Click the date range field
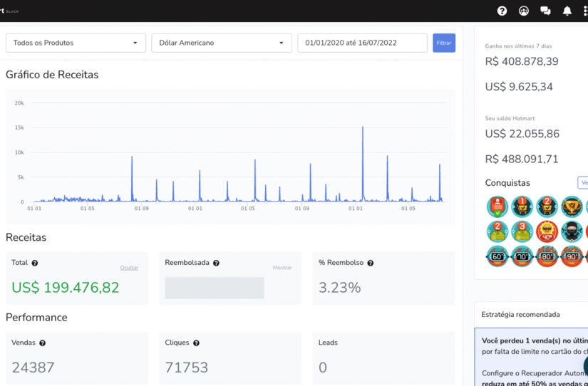The image size is (588, 386). (362, 43)
